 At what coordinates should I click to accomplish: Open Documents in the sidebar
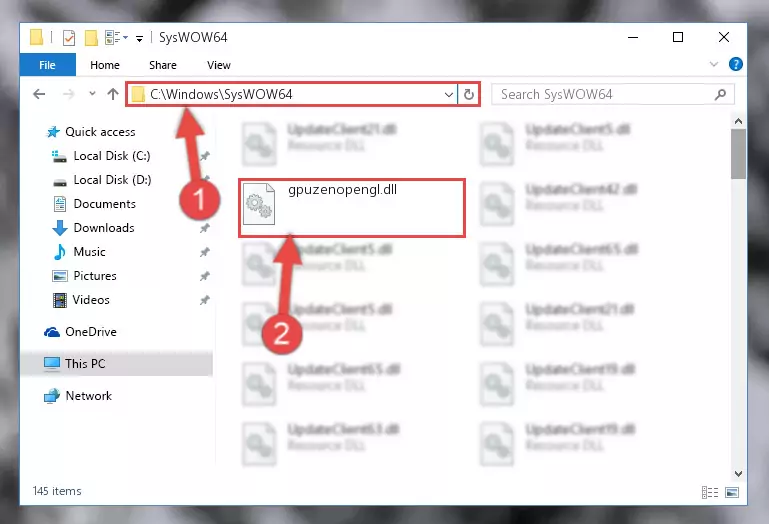(104, 204)
